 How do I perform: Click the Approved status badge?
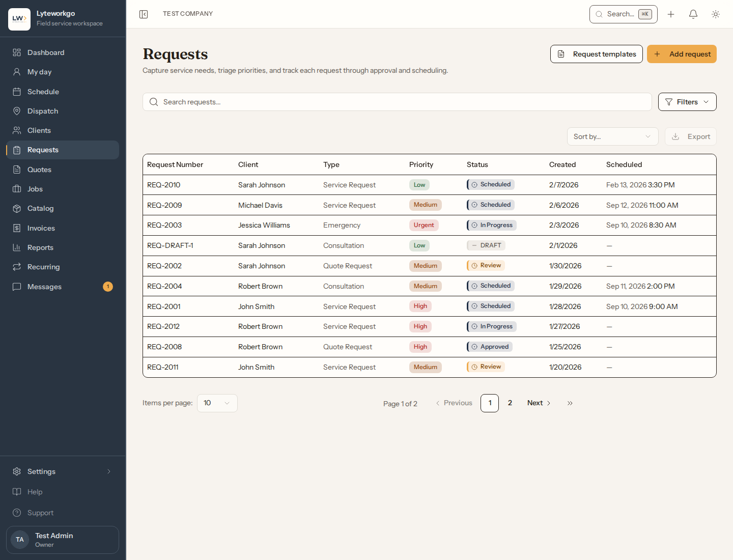coord(490,347)
